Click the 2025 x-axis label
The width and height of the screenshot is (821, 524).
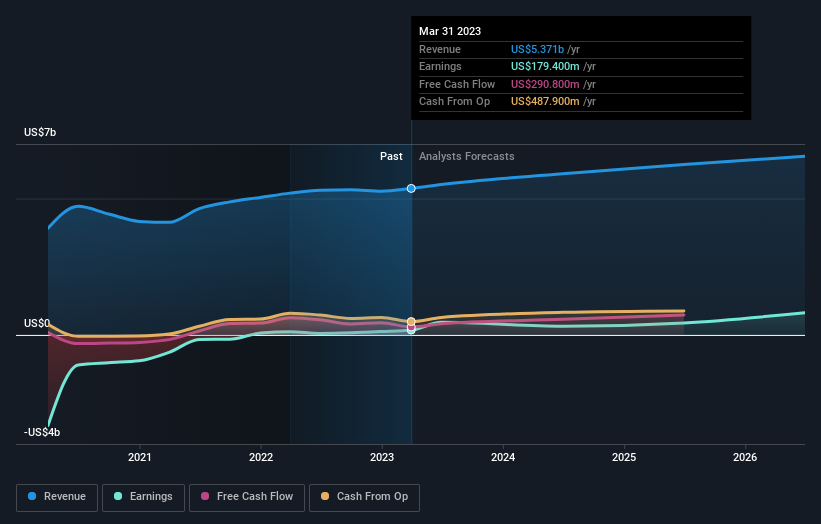624,457
